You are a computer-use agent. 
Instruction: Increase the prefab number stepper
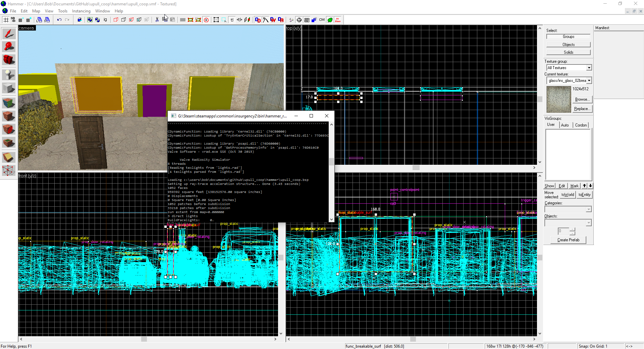click(x=572, y=229)
